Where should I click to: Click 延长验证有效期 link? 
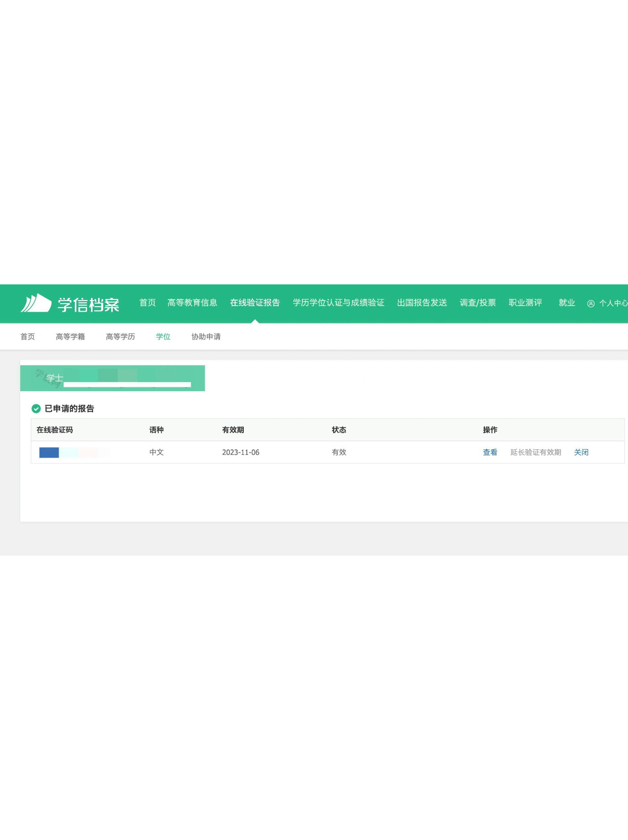pos(535,452)
